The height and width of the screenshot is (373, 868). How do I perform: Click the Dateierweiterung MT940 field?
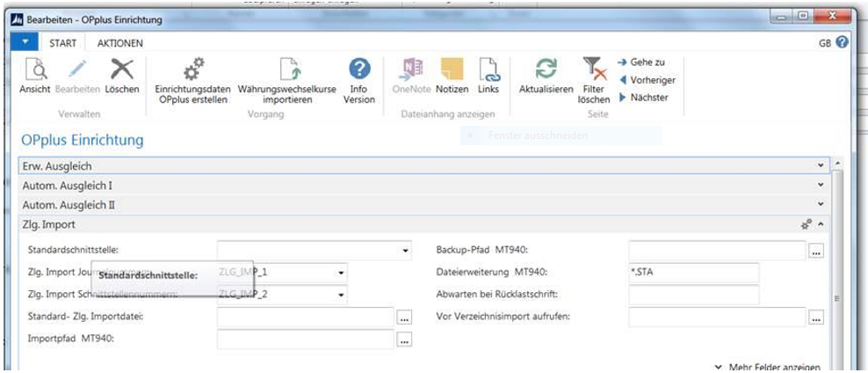tap(694, 273)
